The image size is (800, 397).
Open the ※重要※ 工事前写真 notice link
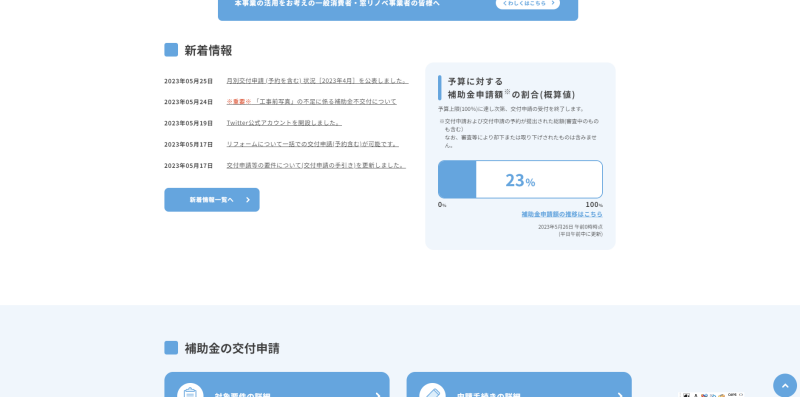click(x=311, y=102)
